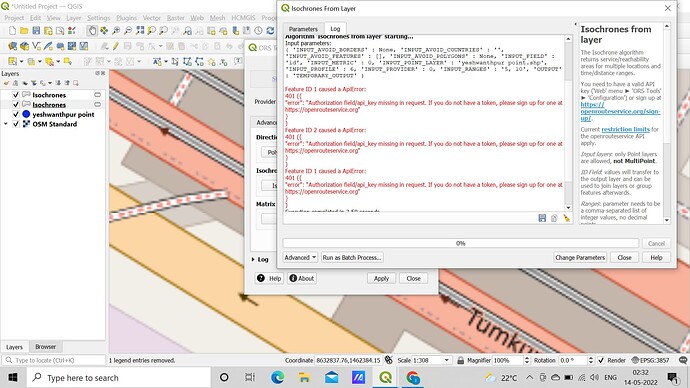Click the New Project icon
690x388 pixels.
click(x=12, y=30)
